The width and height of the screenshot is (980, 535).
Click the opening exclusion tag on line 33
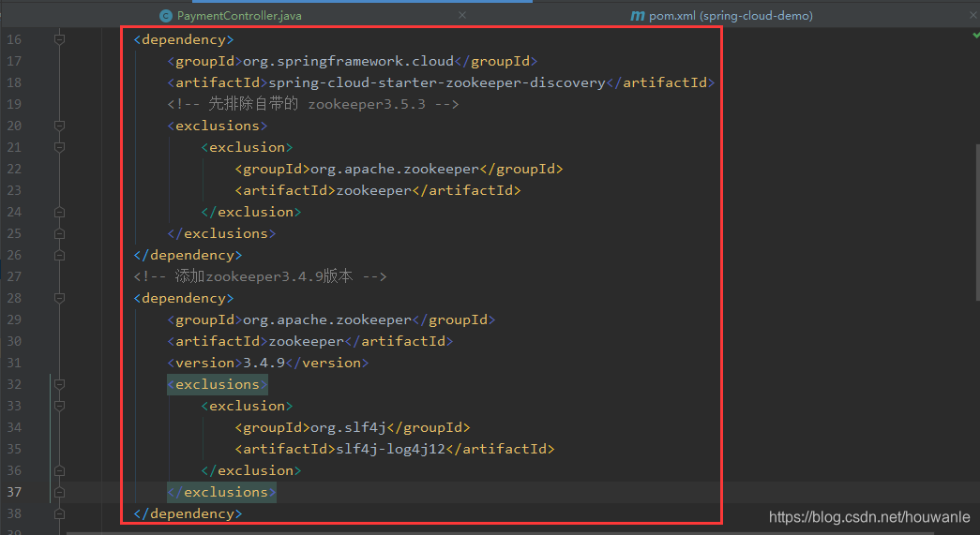click(x=247, y=406)
